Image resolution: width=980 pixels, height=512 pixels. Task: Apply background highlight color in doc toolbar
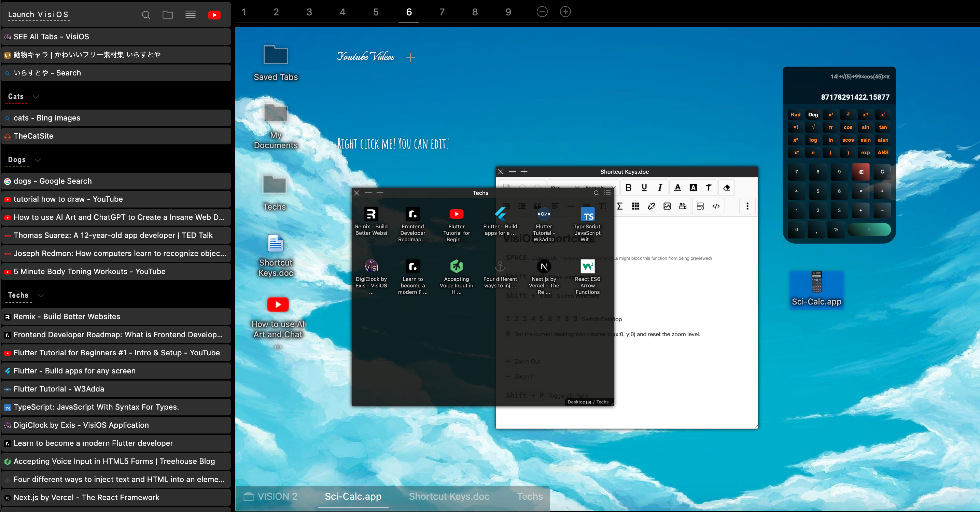pos(693,187)
